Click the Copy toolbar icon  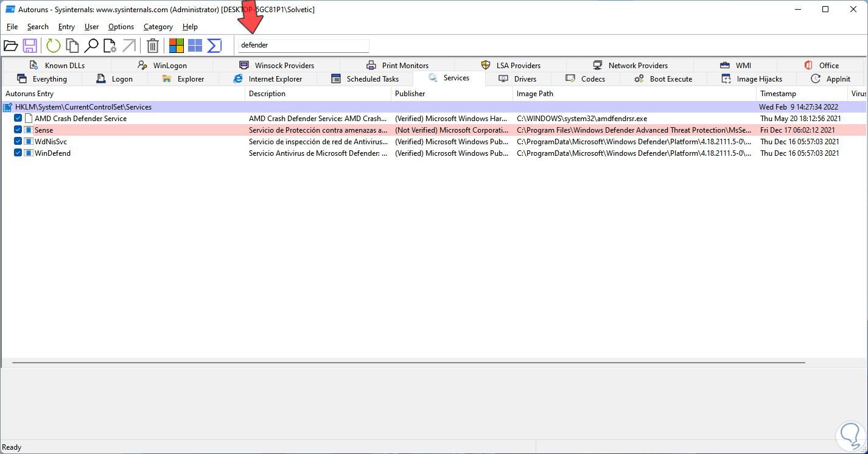coord(72,46)
